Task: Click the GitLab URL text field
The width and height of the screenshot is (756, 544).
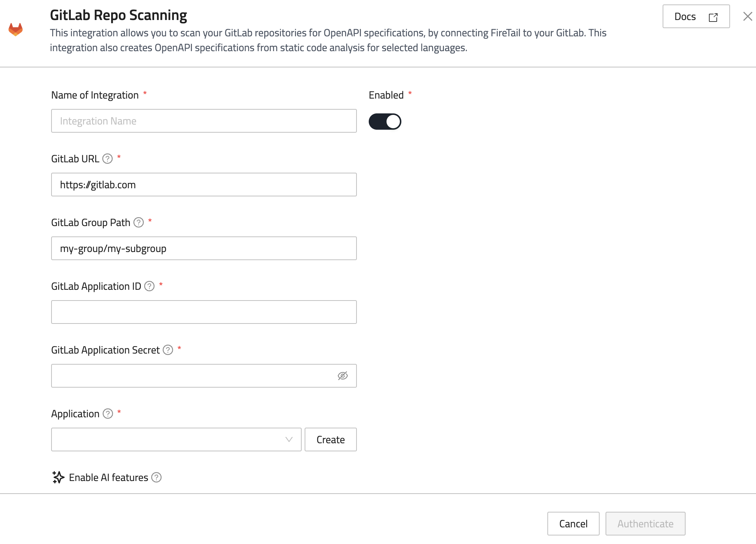Action: (x=204, y=185)
